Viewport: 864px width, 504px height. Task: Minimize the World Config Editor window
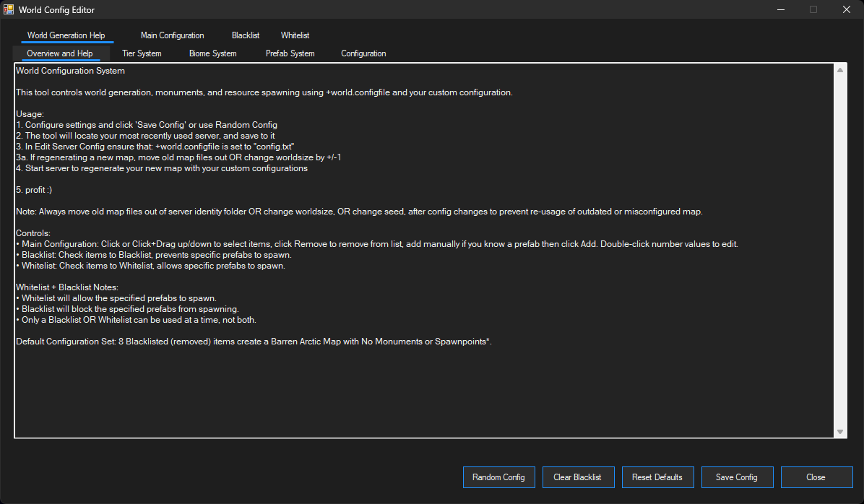pos(782,9)
